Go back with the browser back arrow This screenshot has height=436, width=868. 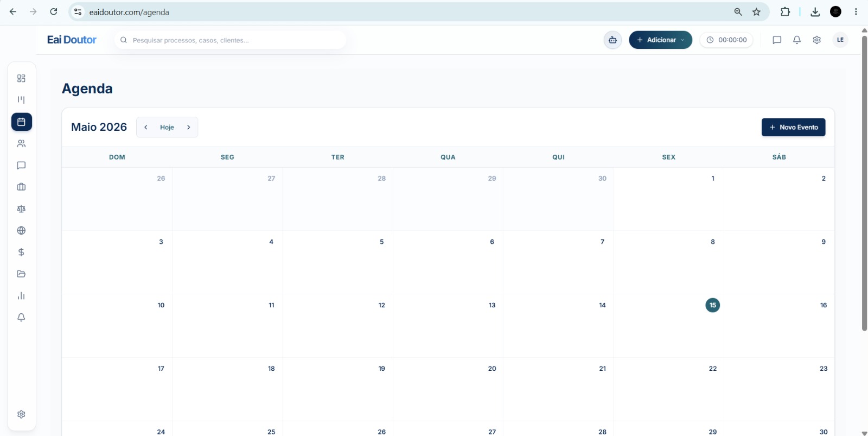pos(13,12)
